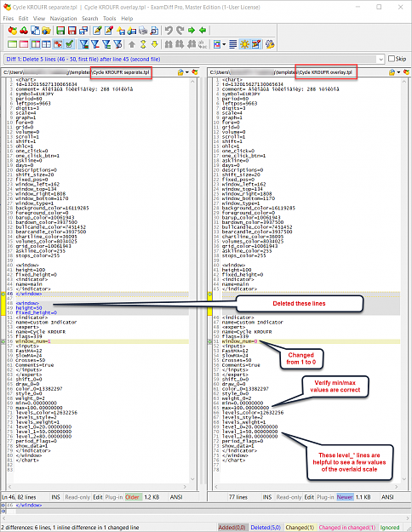Toggle INS mode in left pane status bar
This screenshot has height=532, width=412.
click(55, 497)
